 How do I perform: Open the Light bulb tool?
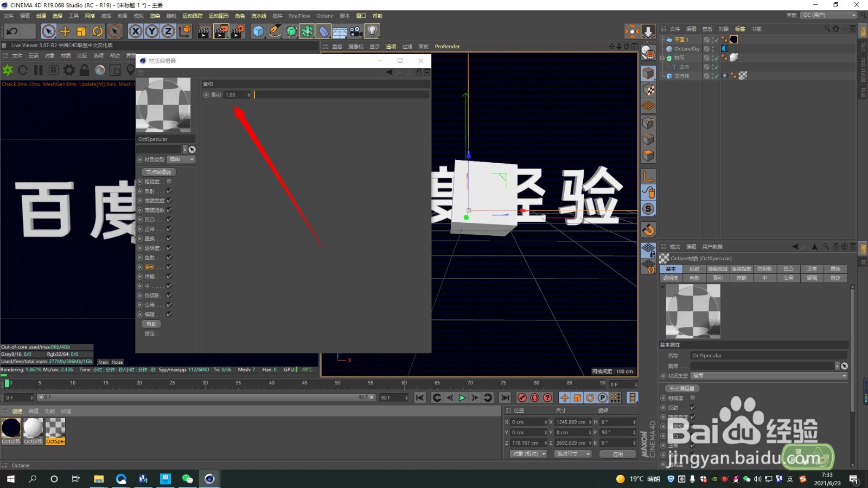coord(372,31)
